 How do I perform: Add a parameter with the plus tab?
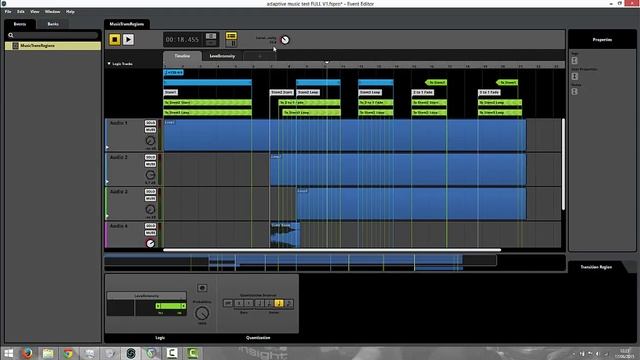[x=260, y=56]
